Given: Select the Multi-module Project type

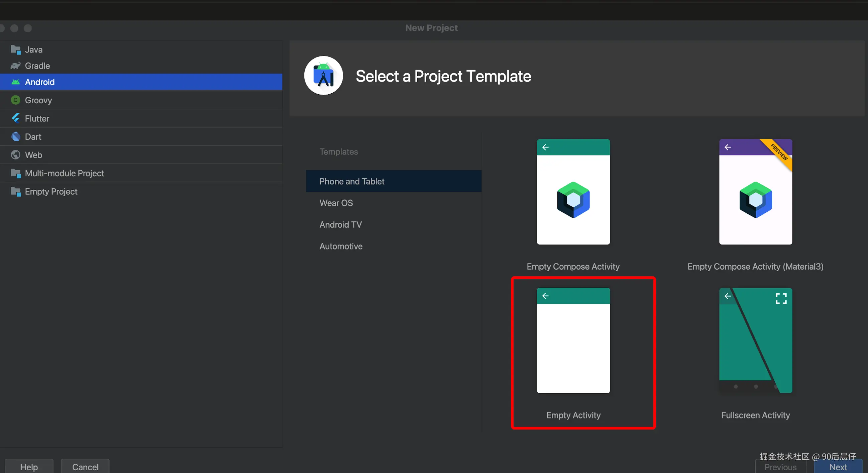Looking at the screenshot, I should (64, 173).
